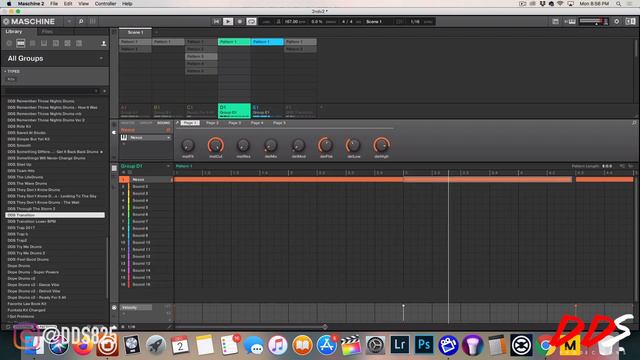Image resolution: width=640 pixels, height=360 pixels.
Task: Select the Instruments browser icon
Action: (44, 43)
